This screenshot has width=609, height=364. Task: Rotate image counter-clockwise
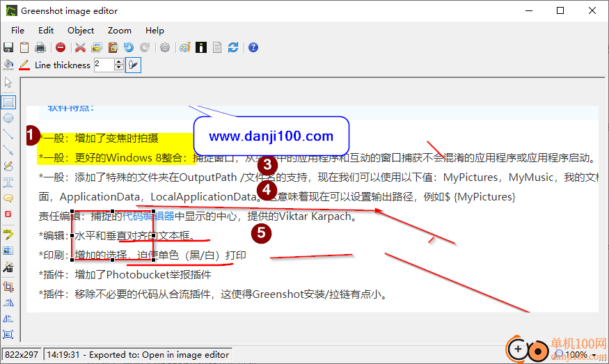pyautogui.click(x=8, y=319)
